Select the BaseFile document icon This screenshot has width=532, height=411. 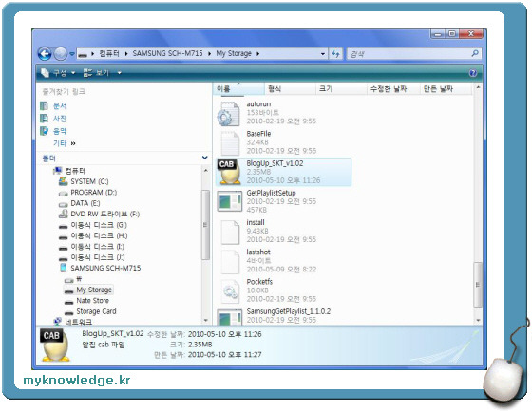pyautogui.click(x=230, y=143)
